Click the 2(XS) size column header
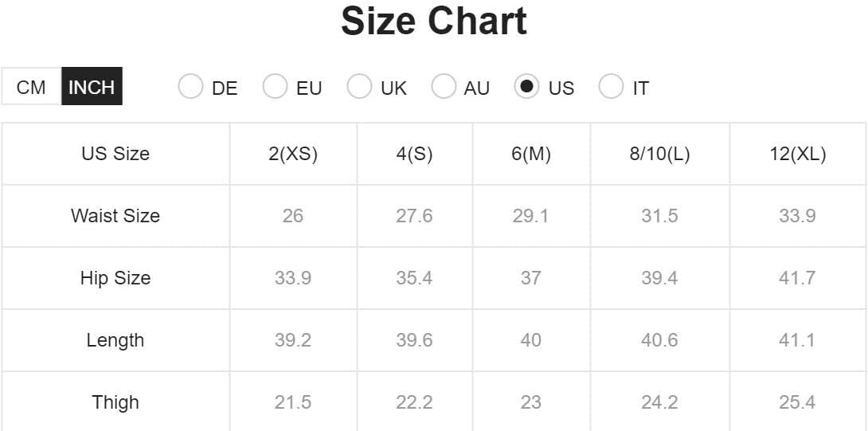Screen dimensions: 868x431 [x=293, y=154]
